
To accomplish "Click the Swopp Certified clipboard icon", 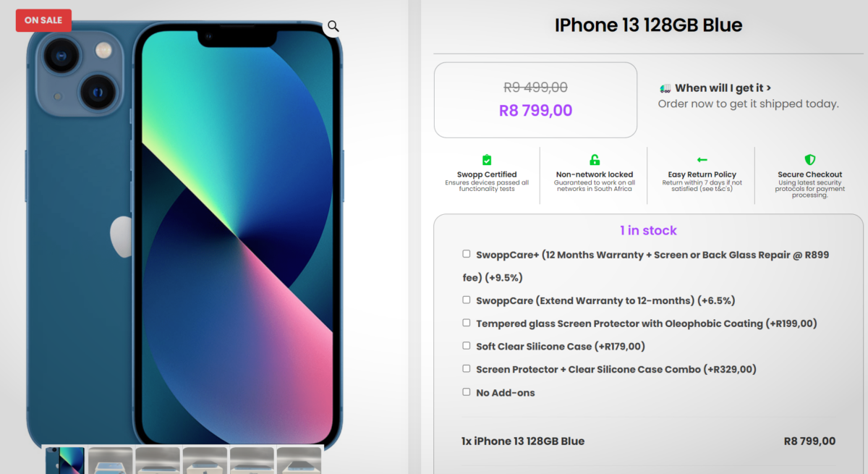I will point(487,160).
